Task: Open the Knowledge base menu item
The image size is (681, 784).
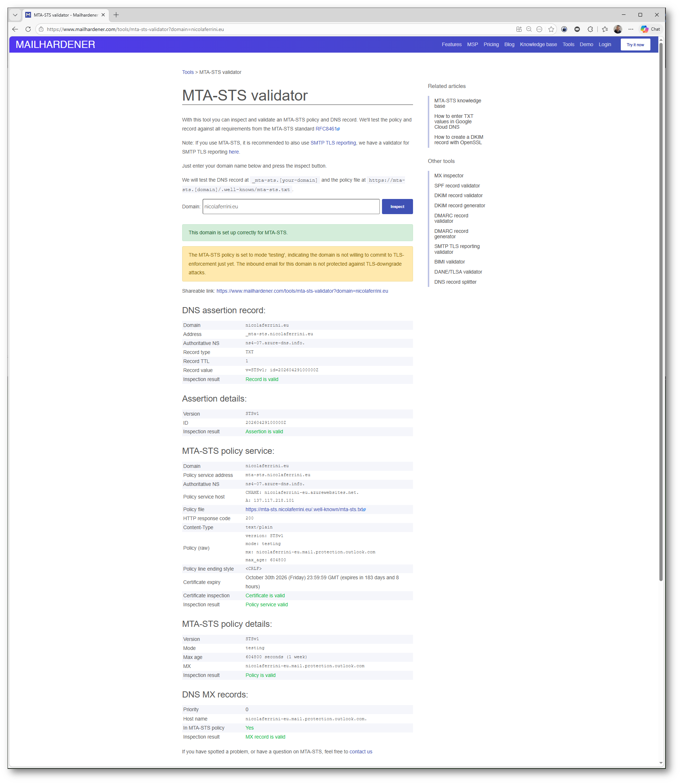Action: tap(538, 44)
